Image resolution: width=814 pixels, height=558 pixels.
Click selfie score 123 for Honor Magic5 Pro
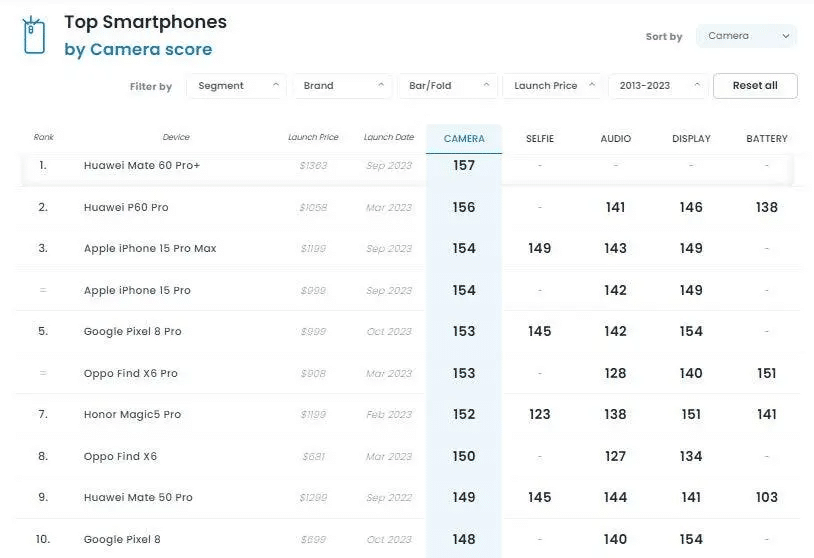tap(540, 414)
